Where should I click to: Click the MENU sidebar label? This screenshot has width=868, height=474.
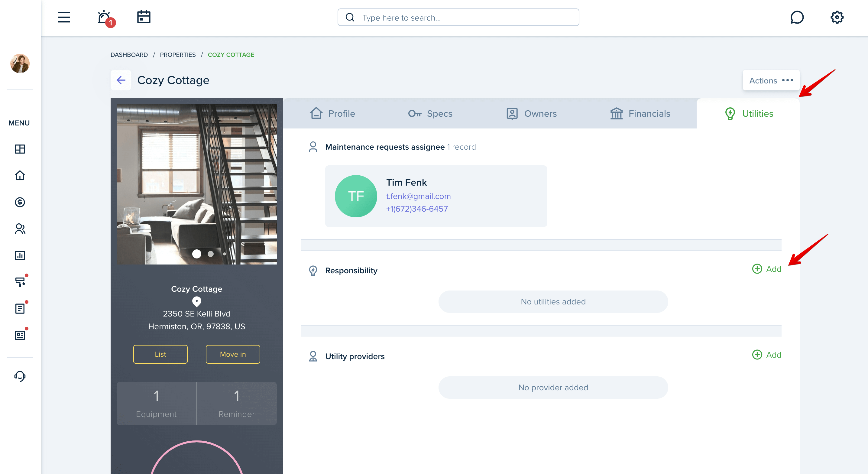point(19,123)
